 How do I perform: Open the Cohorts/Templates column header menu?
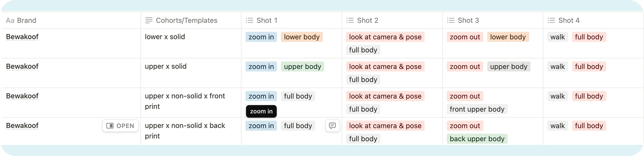(x=186, y=20)
